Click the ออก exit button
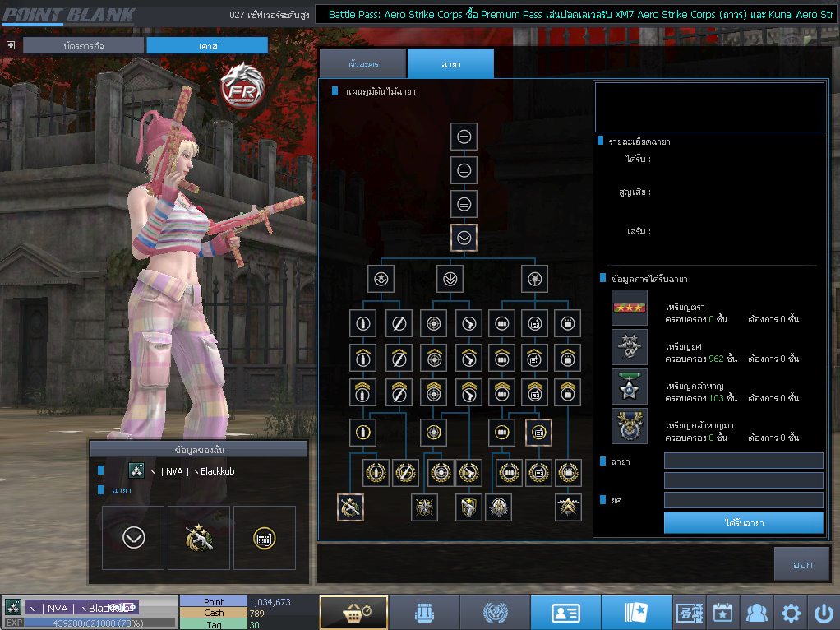 coord(801,565)
